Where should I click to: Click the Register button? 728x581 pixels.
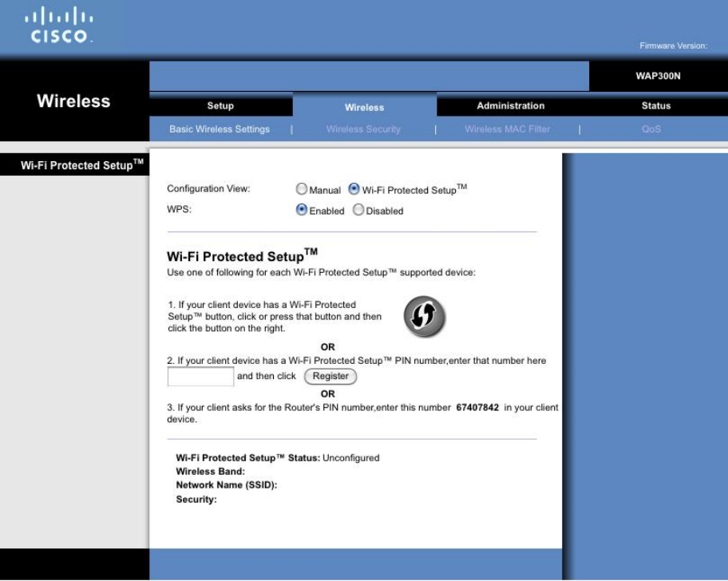point(330,377)
